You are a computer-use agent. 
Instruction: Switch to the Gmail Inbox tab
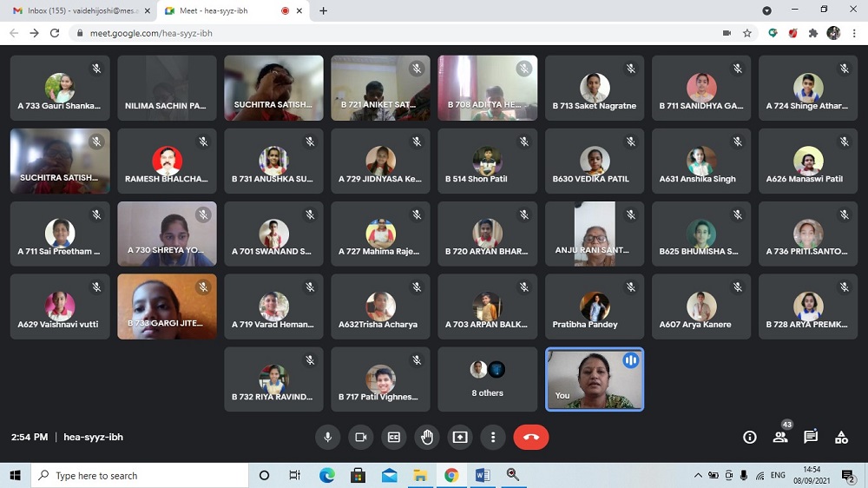click(76, 10)
